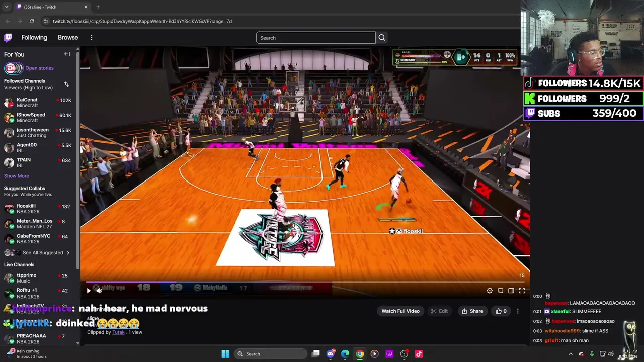This screenshot has width=644, height=362.
Task: Open the clip's more options menu
Action: click(518, 311)
